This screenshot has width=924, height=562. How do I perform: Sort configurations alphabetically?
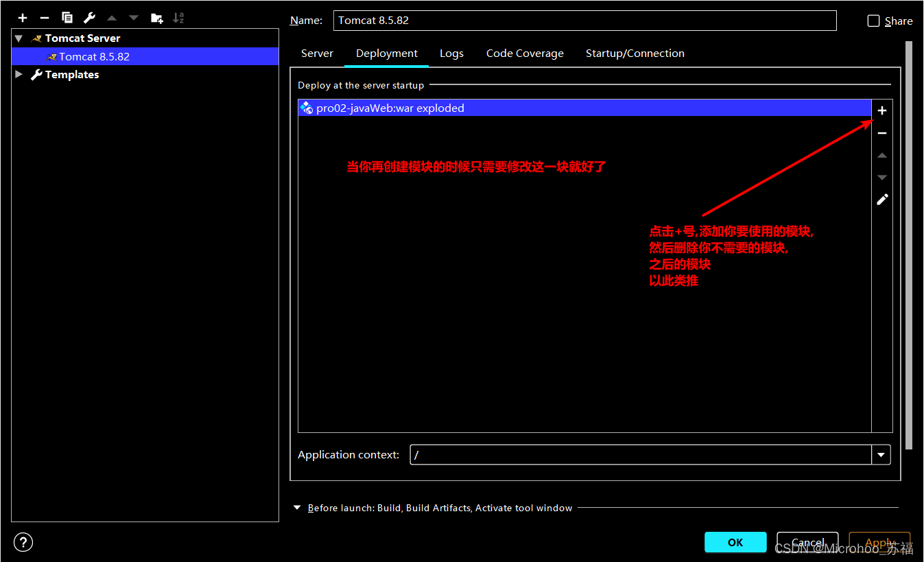pyautogui.click(x=178, y=18)
